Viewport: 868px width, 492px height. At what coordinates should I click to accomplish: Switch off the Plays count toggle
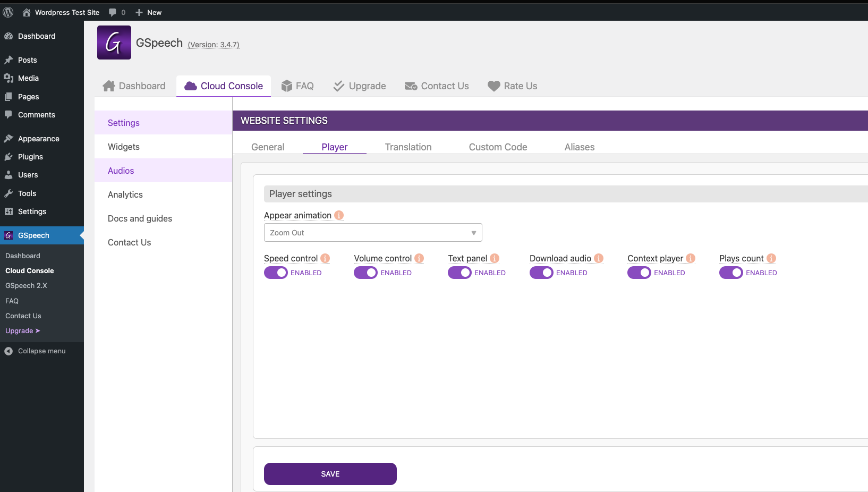(731, 273)
